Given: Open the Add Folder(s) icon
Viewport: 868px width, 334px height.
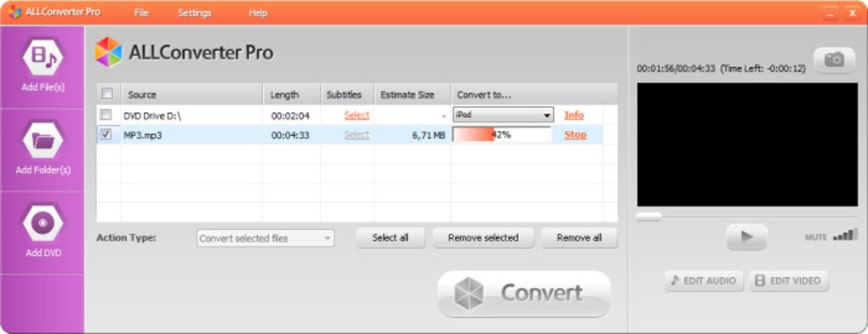Looking at the screenshot, I should pos(43,140).
